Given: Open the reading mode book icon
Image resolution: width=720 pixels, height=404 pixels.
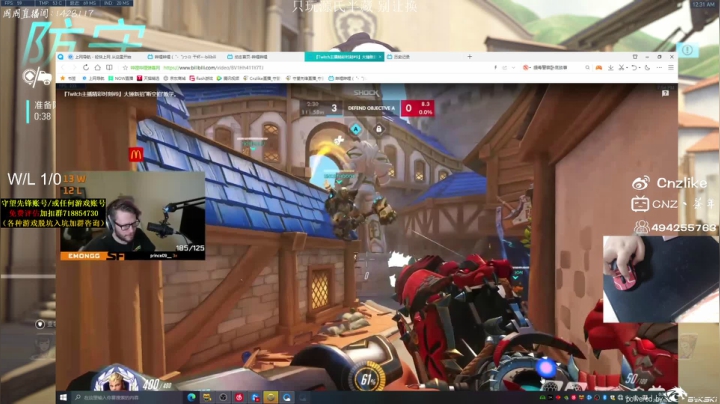Looking at the screenshot, I should click(x=109, y=67).
